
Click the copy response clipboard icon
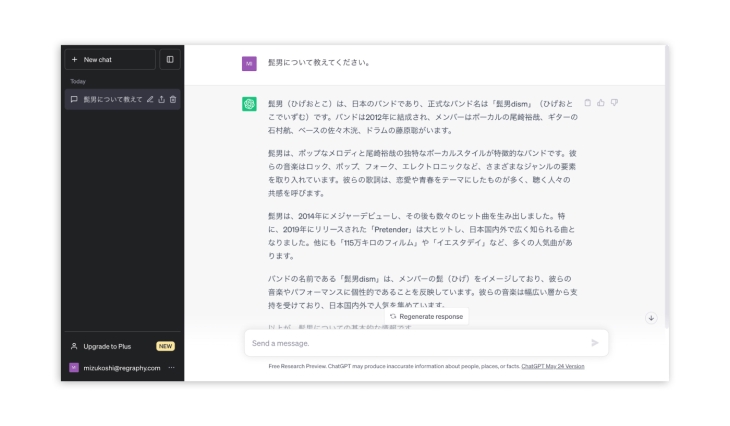pos(588,102)
